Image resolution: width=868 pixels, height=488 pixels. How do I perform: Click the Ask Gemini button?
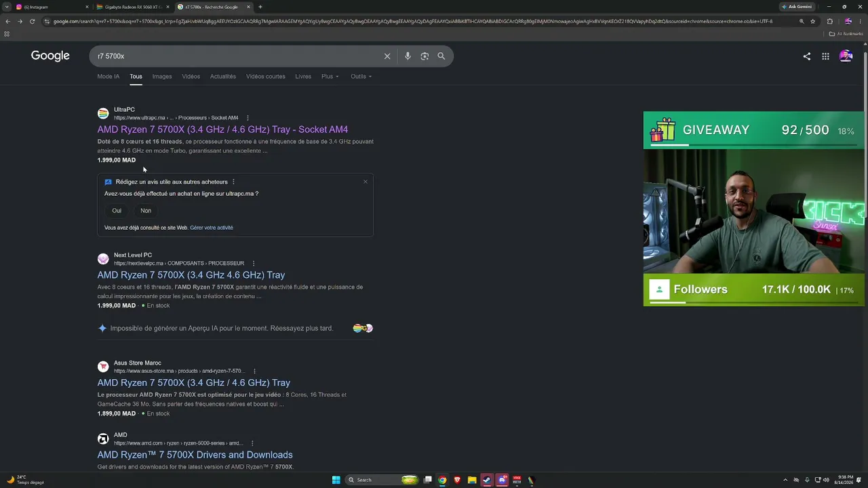797,7
